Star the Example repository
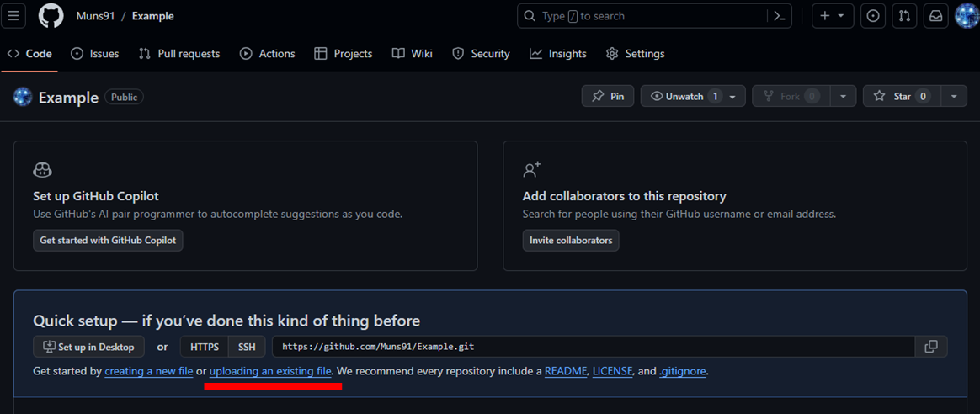Image resolution: width=980 pixels, height=414 pixels. [902, 96]
